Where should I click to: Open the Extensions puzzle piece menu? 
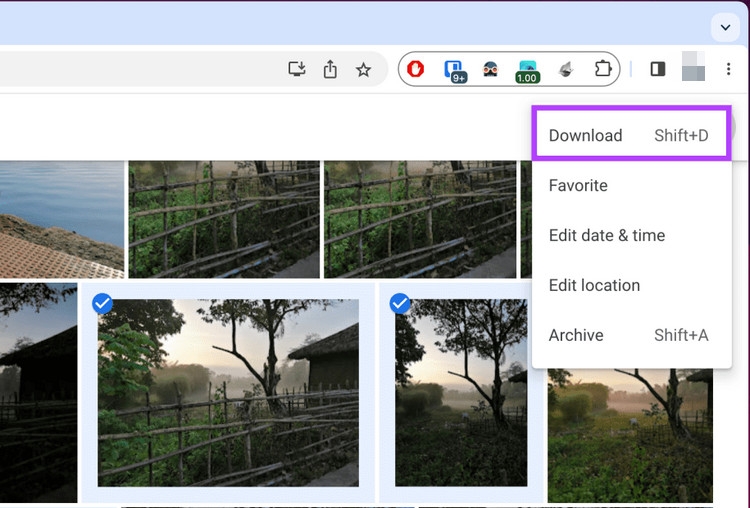coord(603,68)
